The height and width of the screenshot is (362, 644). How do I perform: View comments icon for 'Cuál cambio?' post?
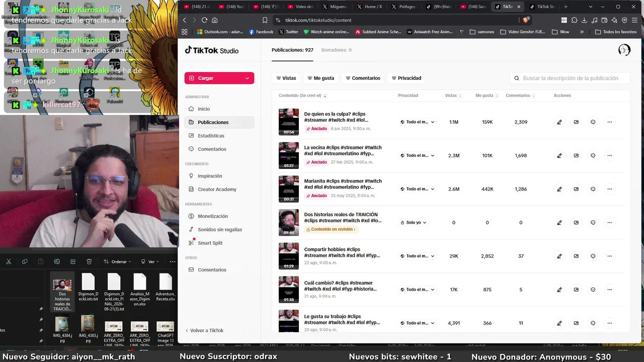click(x=593, y=290)
